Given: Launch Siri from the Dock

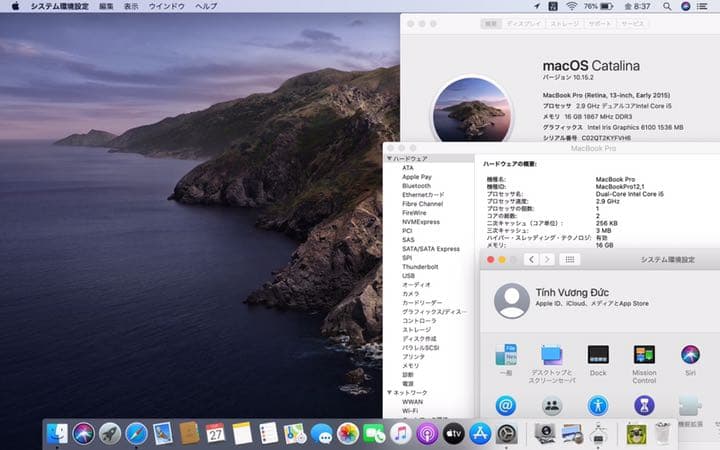Looking at the screenshot, I should coord(83,433).
